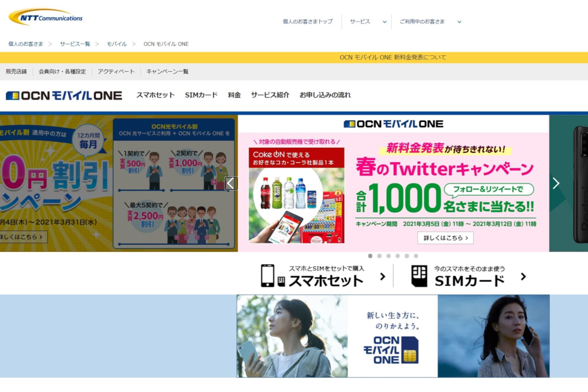Open the 料金 nav menu item
The image size is (588, 392).
coord(234,95)
